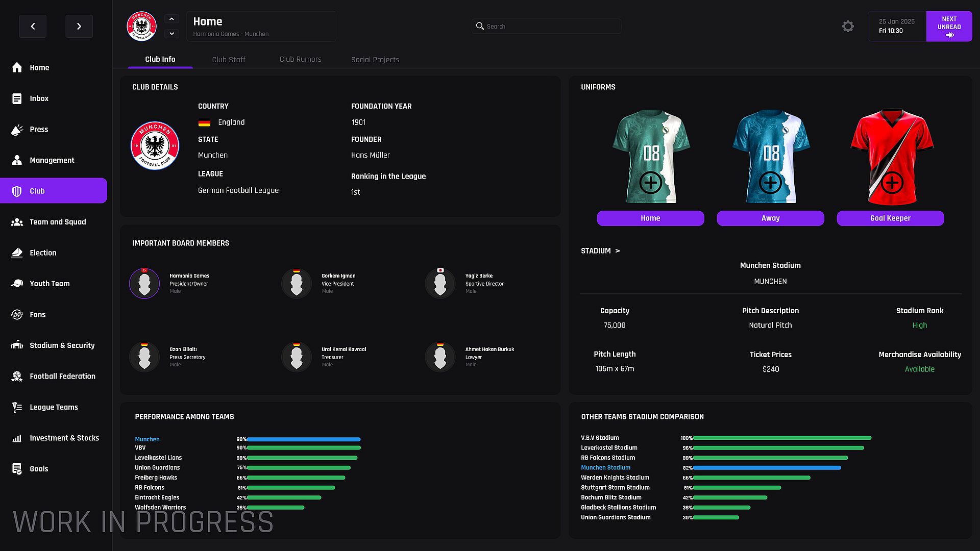
Task: Open the Inbox sidebar icon
Action: (x=17, y=98)
